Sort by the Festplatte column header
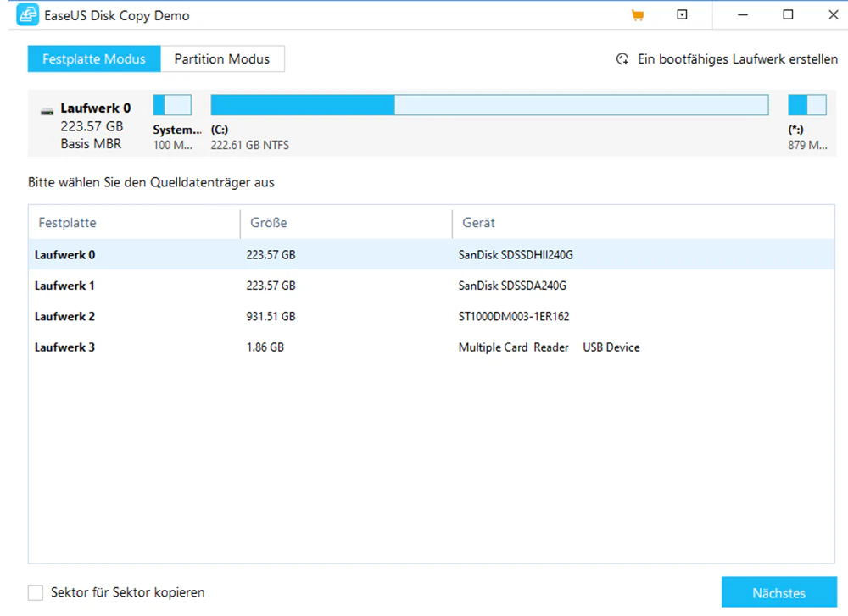The height and width of the screenshot is (616, 848). (x=134, y=223)
